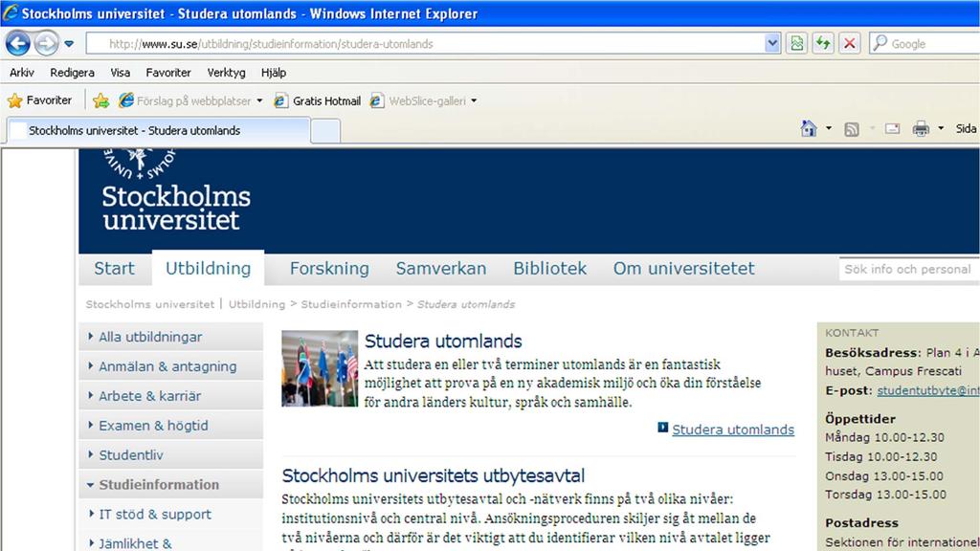Expand the address bar history dropdown
Screen dimensions: 980x551
[x=772, y=44]
